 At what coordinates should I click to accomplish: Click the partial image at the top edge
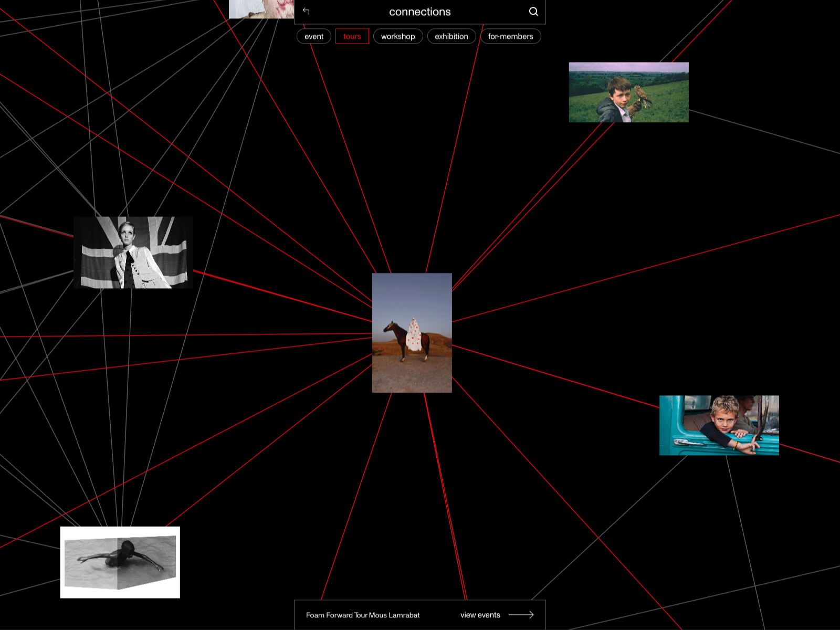[261, 9]
